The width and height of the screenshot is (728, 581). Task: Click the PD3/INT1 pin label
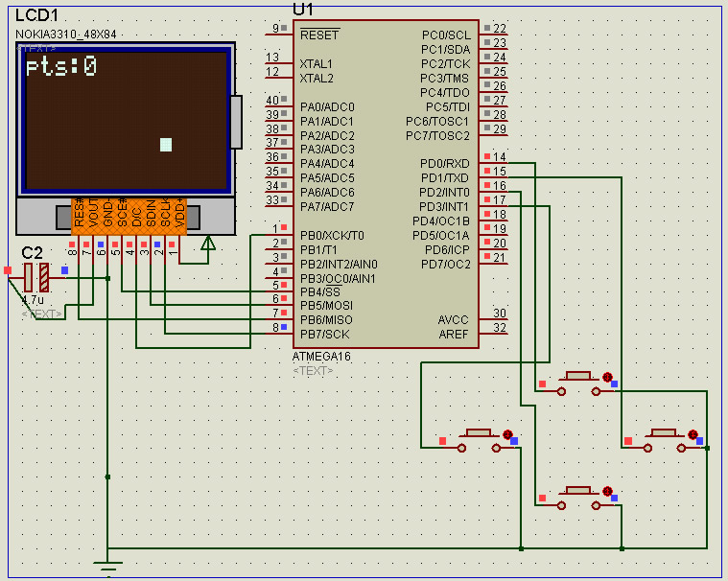point(444,206)
